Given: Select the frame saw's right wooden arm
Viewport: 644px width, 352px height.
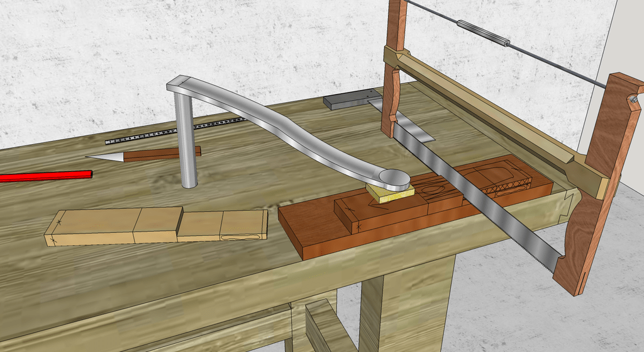Looking at the screenshot, I should (x=597, y=185).
